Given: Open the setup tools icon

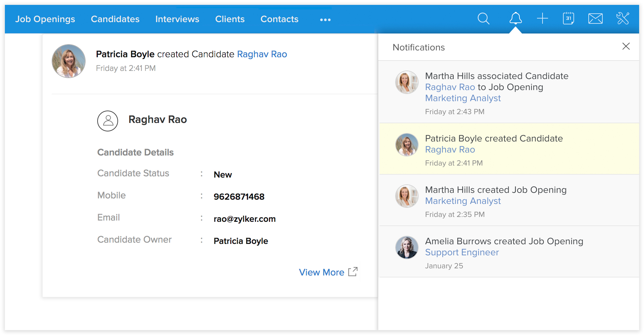Looking at the screenshot, I should pyautogui.click(x=623, y=19).
